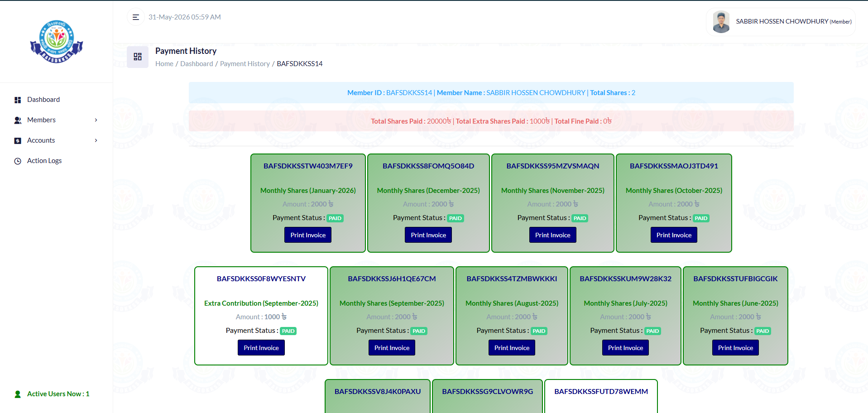The image size is (868, 413).
Task: Print invoice for Monthly Shares June-2025
Action: (735, 348)
